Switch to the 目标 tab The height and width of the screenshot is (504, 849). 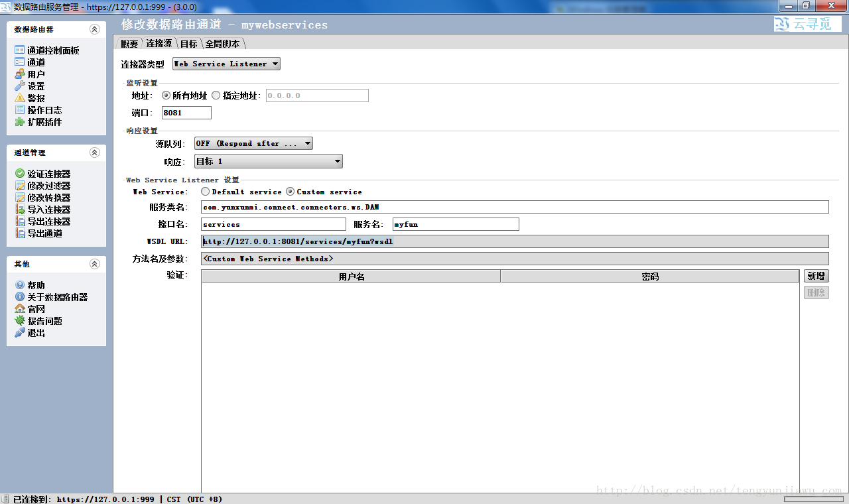[189, 44]
